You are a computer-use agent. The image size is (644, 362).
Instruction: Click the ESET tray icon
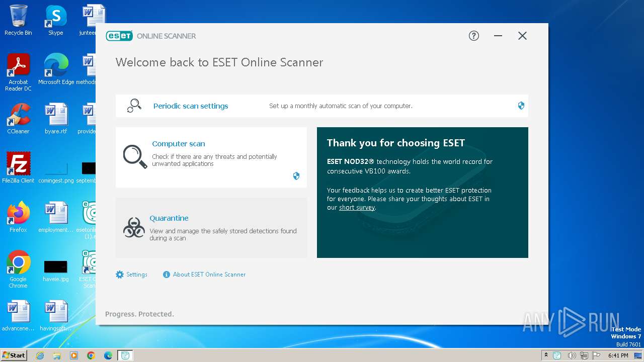[x=557, y=355]
